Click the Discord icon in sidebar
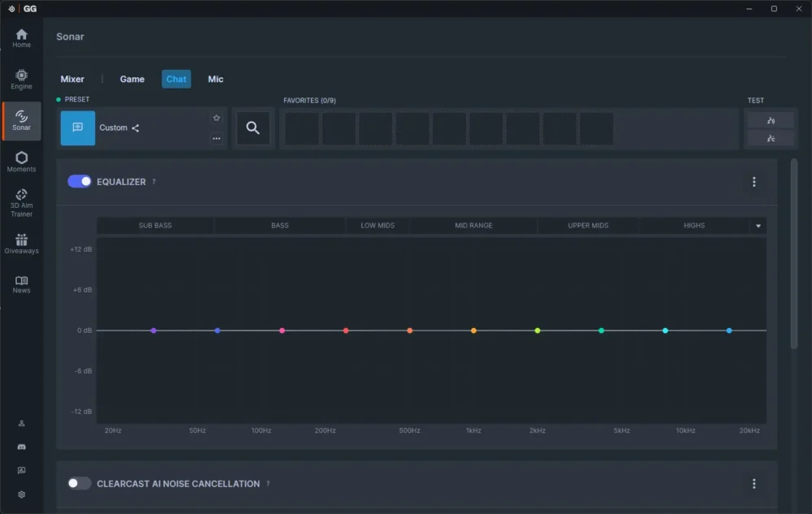Image resolution: width=812 pixels, height=514 pixels. tap(21, 447)
